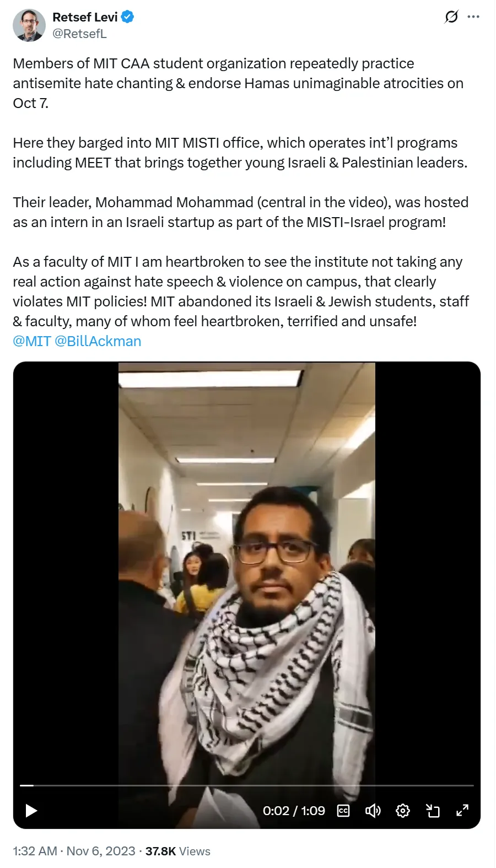Open Retsef Levi's profile avatar
Image resolution: width=496 pixels, height=868 pixels.
29,25
